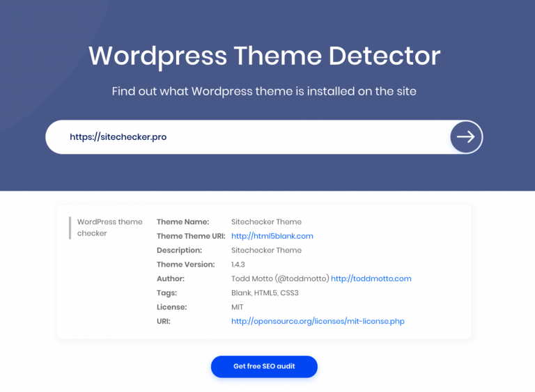Screen dimensions: 535x392
Task: Click the subtitle about installed Wordpress theme
Action: pyautogui.click(x=264, y=91)
